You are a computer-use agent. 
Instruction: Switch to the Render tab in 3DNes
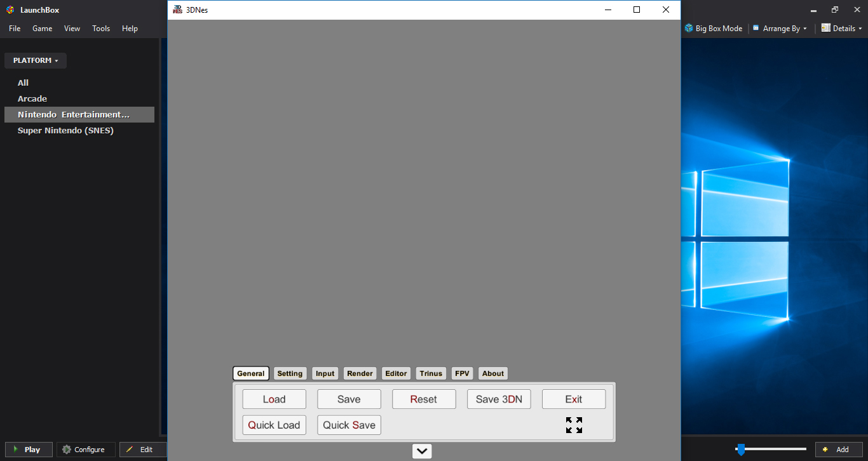(360, 373)
